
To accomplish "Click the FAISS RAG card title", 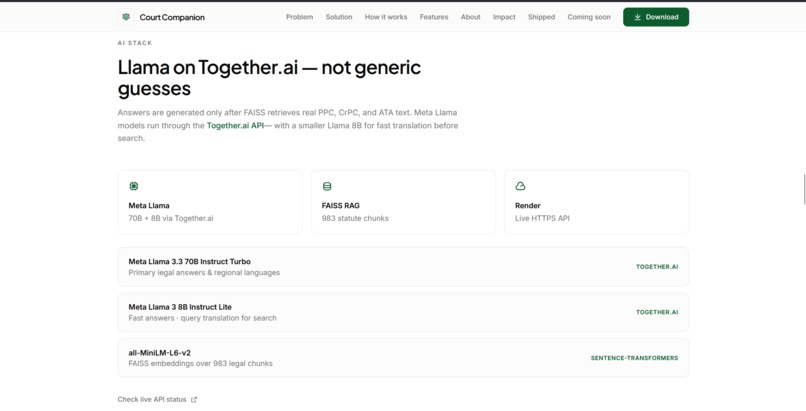I will (340, 206).
